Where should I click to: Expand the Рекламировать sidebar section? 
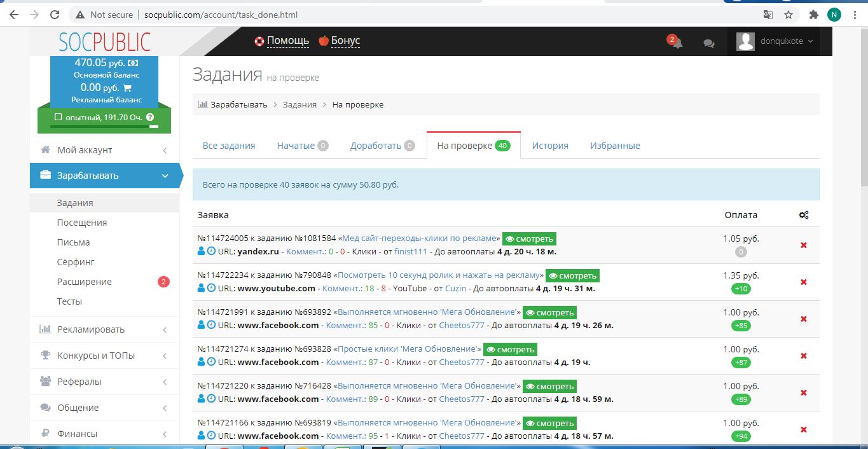click(x=104, y=329)
